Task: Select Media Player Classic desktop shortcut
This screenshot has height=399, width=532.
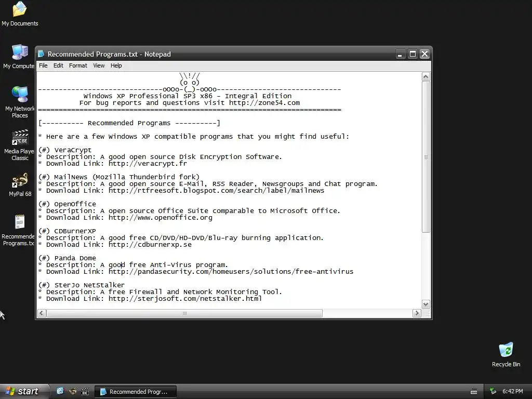Action: click(20, 144)
